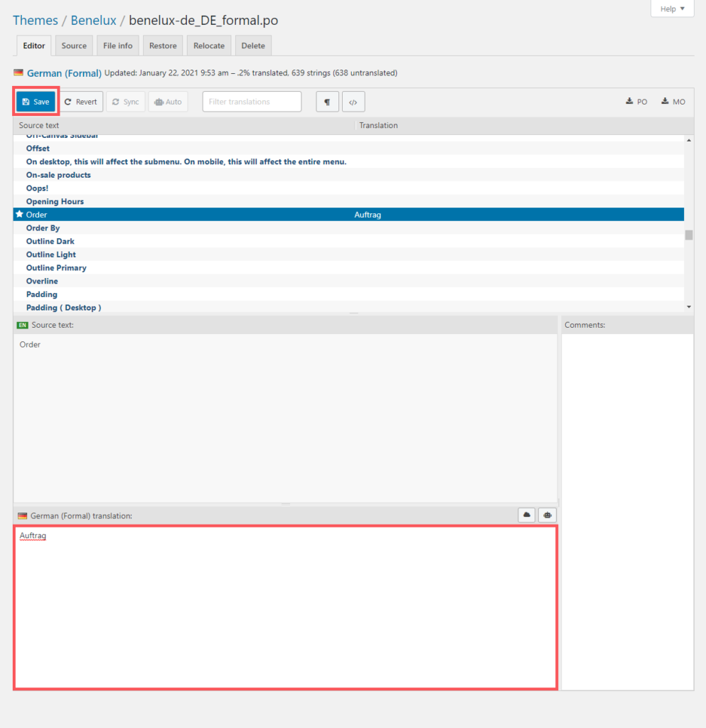Click the scroll down arrow of string list

688,306
